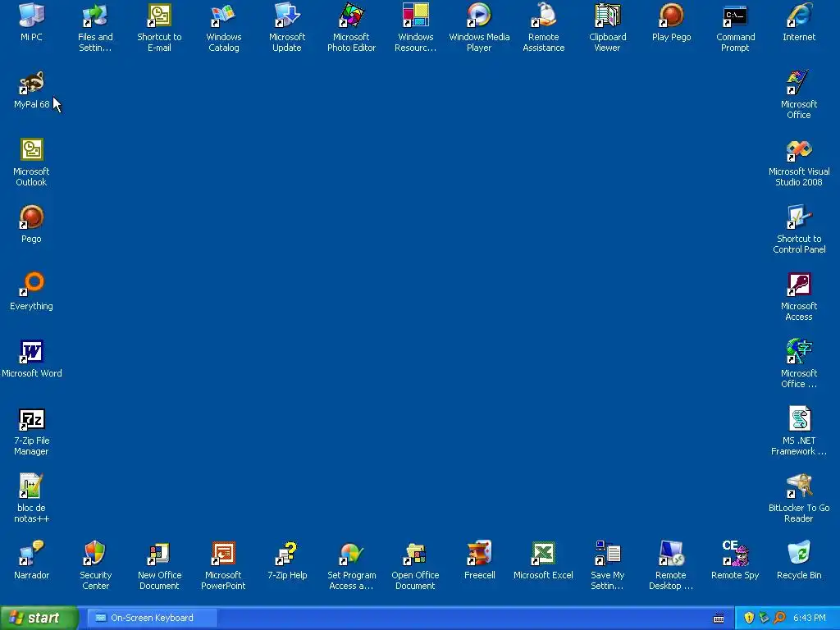
Task: Click the keyboard icon next to system tray
Action: pyautogui.click(x=719, y=619)
